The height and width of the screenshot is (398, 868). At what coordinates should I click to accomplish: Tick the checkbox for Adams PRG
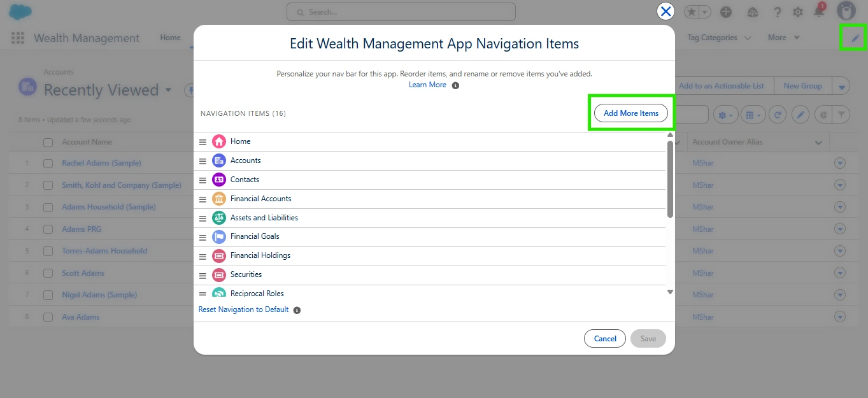pyautogui.click(x=48, y=229)
